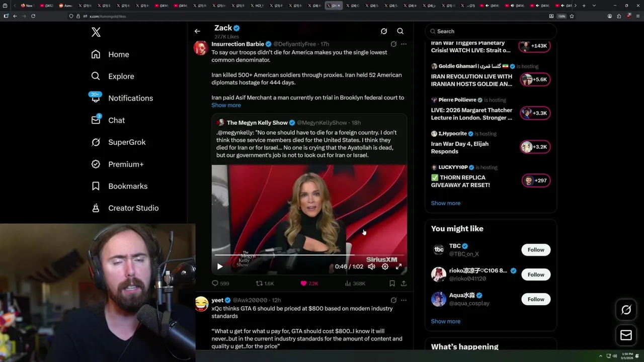Repost the post with 1.6K reposts
This screenshot has width=644, height=362.
click(265, 284)
